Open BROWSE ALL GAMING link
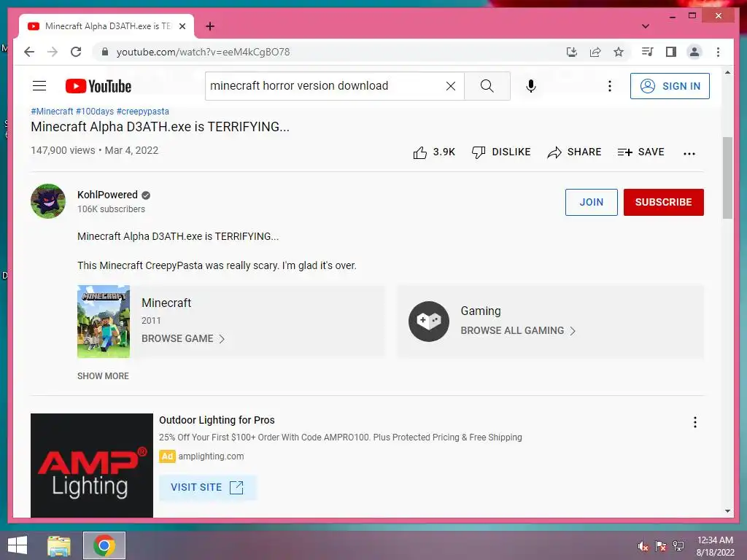747x560 pixels. [519, 331]
